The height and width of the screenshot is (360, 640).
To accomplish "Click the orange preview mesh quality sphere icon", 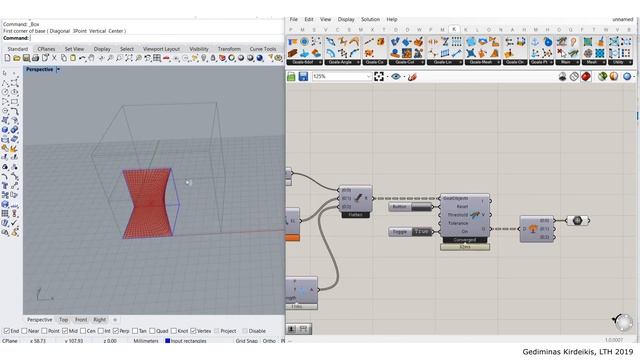I will 614,76.
